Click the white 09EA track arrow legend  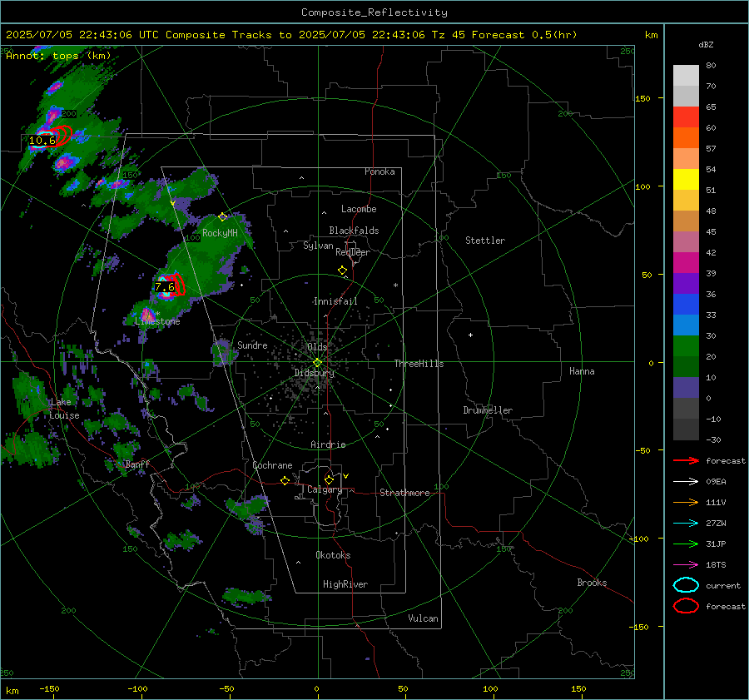(687, 482)
